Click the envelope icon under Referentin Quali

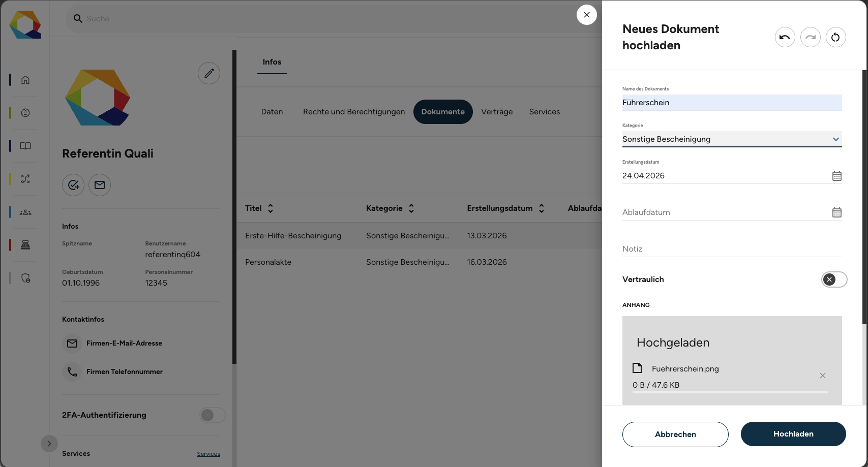(100, 185)
